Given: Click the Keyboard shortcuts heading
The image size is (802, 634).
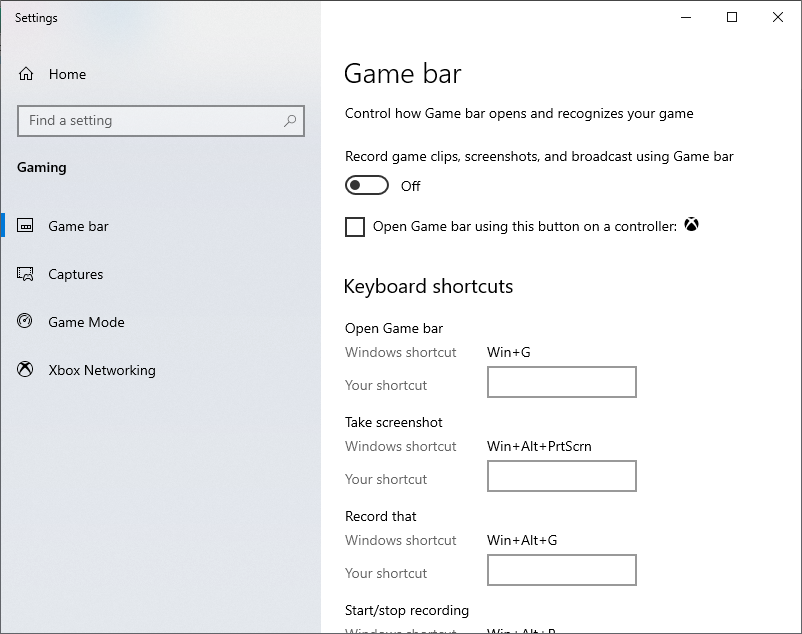Looking at the screenshot, I should [x=428, y=286].
